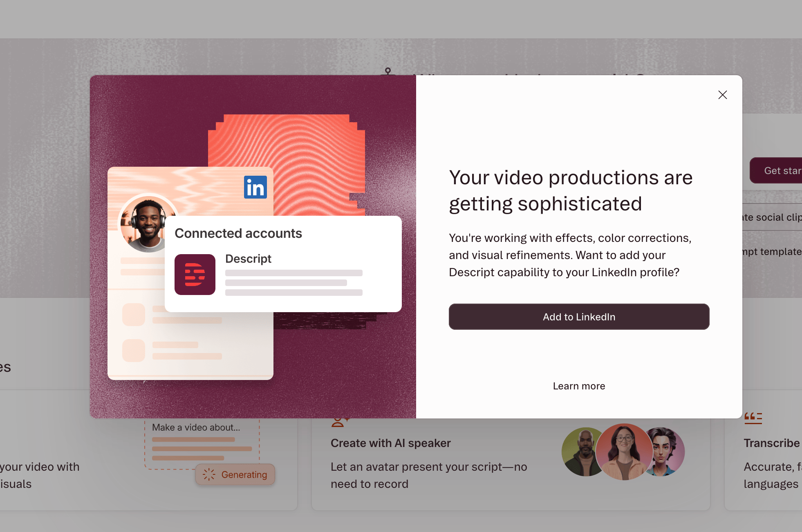Click the dialog headline about video productions

point(571,190)
